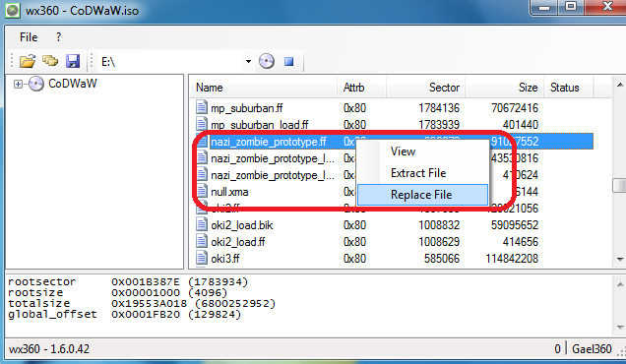Sort by Name column header
Image resolution: width=626 pixels, height=364 pixels.
264,88
